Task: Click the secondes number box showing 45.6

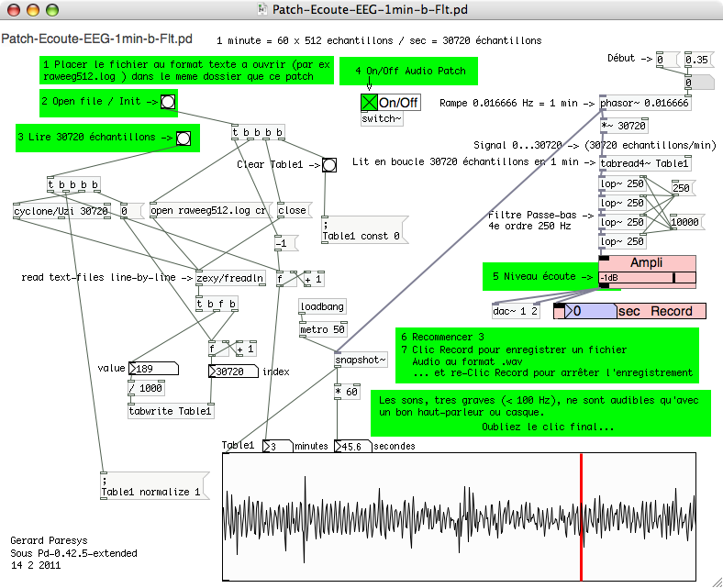Action: [x=353, y=447]
